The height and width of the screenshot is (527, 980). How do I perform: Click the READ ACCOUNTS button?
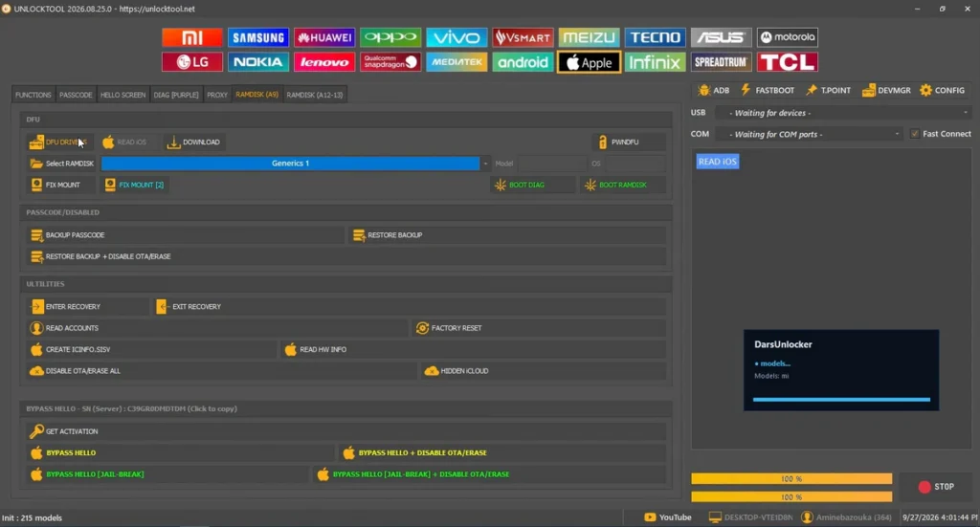pyautogui.click(x=217, y=328)
